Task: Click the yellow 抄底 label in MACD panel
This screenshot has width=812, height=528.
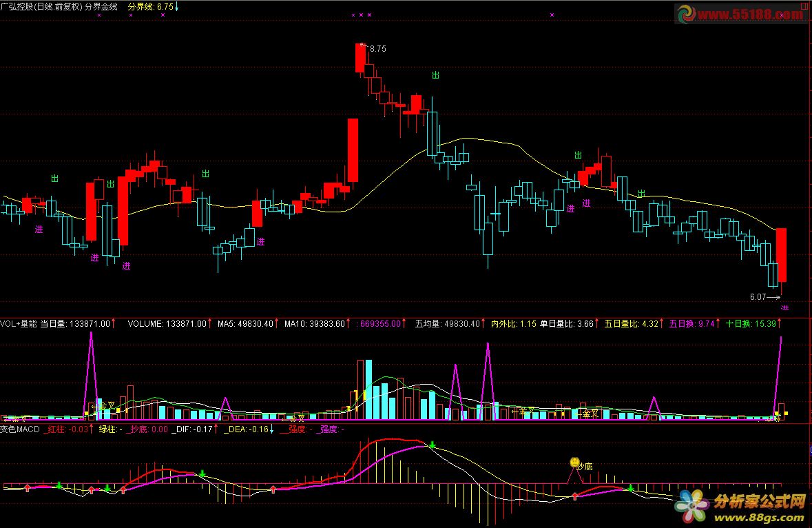Action: pos(585,467)
